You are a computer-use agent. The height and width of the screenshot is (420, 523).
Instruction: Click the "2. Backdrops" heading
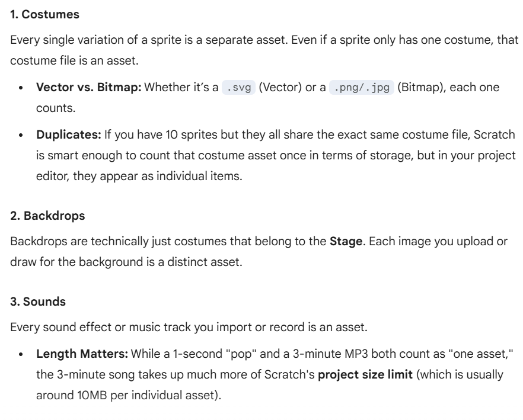[47, 216]
